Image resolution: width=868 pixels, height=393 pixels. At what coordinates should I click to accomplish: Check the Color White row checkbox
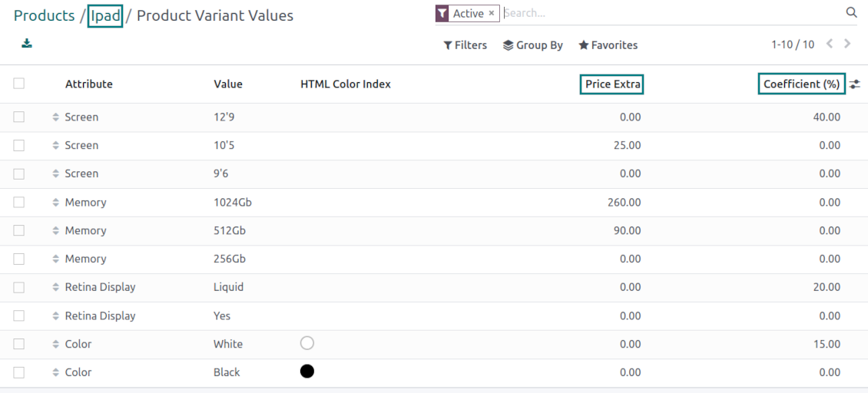19,344
